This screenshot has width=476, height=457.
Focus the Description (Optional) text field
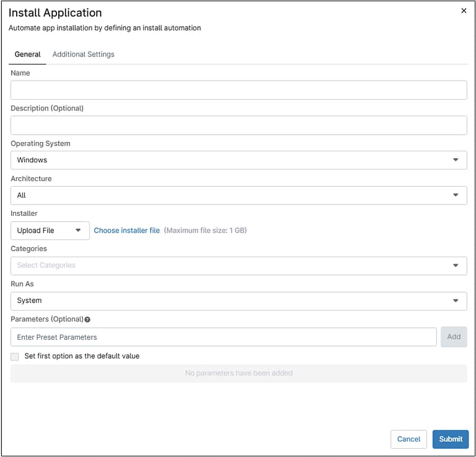click(239, 125)
